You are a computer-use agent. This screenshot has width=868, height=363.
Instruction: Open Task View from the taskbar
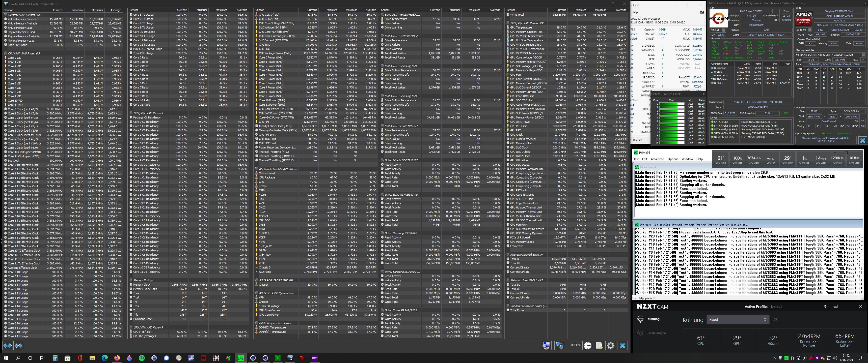[42, 358]
